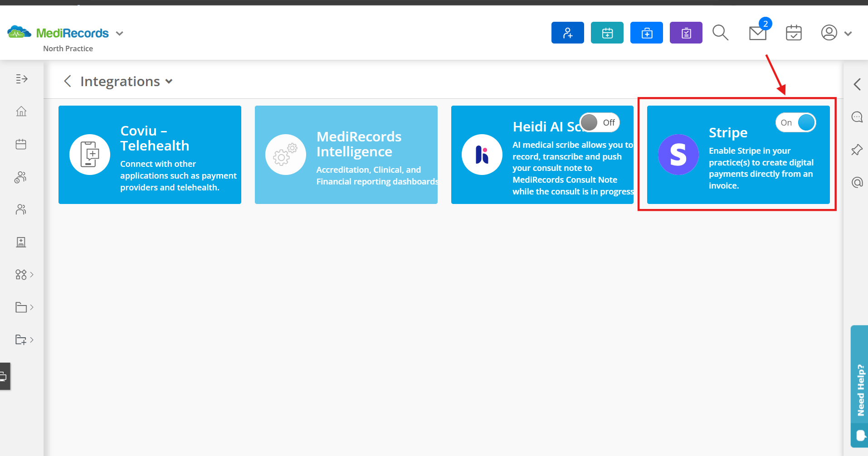Click the teal new appointment button
The height and width of the screenshot is (456, 868).
click(607, 33)
